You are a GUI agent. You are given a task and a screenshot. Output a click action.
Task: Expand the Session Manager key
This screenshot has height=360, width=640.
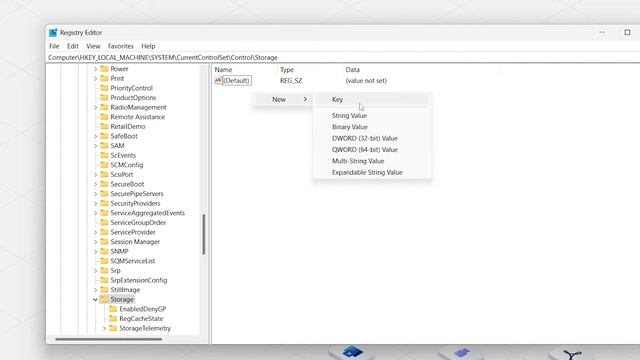96,242
